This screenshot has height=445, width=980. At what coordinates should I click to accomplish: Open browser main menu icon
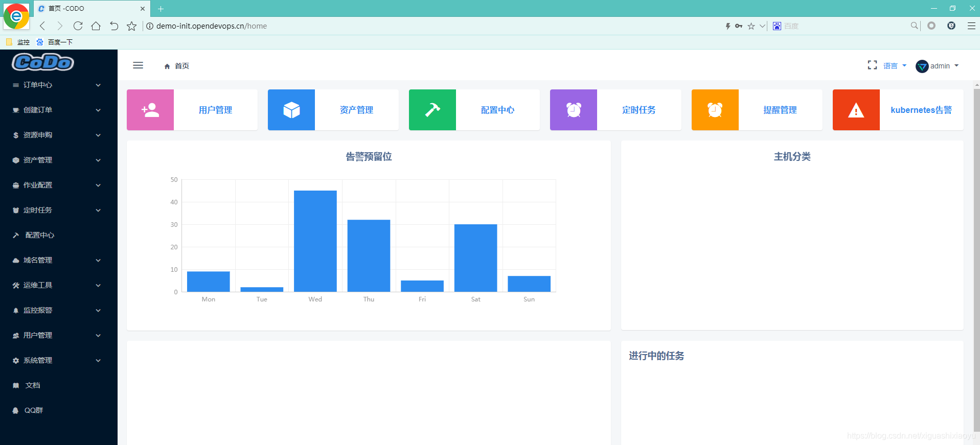pos(971,26)
